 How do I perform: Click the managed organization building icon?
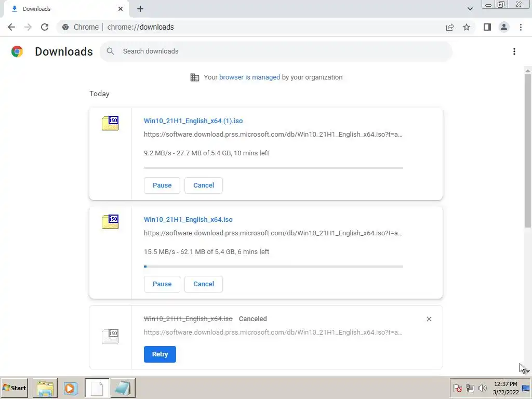click(x=195, y=77)
